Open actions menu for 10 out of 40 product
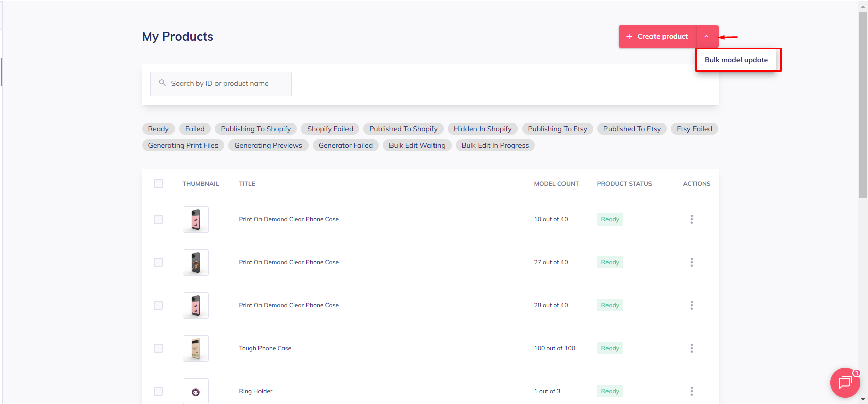868x404 pixels. point(691,219)
